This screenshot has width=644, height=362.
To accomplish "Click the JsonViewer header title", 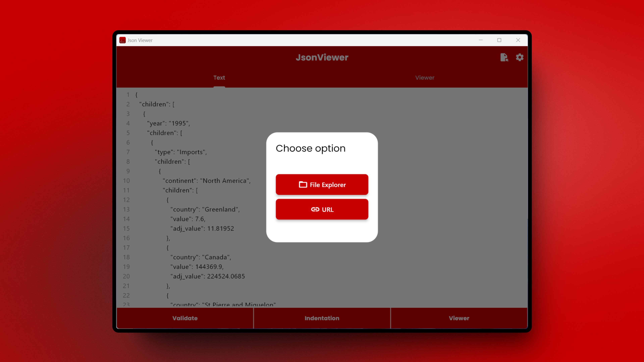I will coord(322,57).
